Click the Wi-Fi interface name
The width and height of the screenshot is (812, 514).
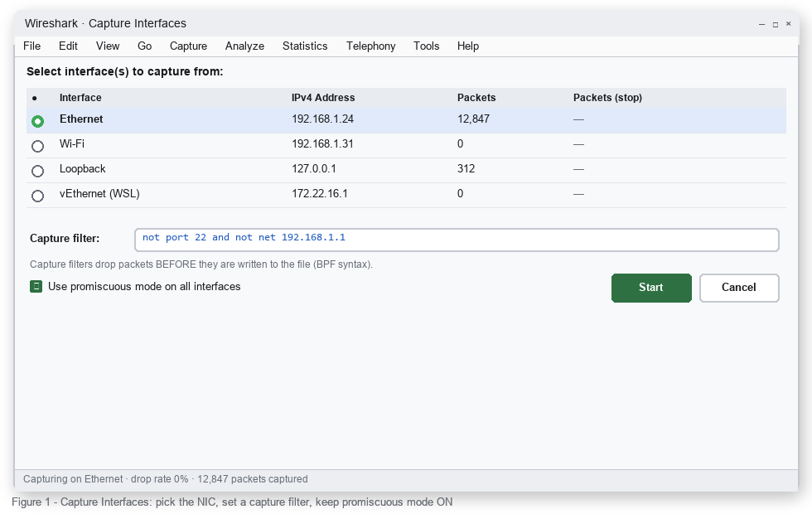72,144
